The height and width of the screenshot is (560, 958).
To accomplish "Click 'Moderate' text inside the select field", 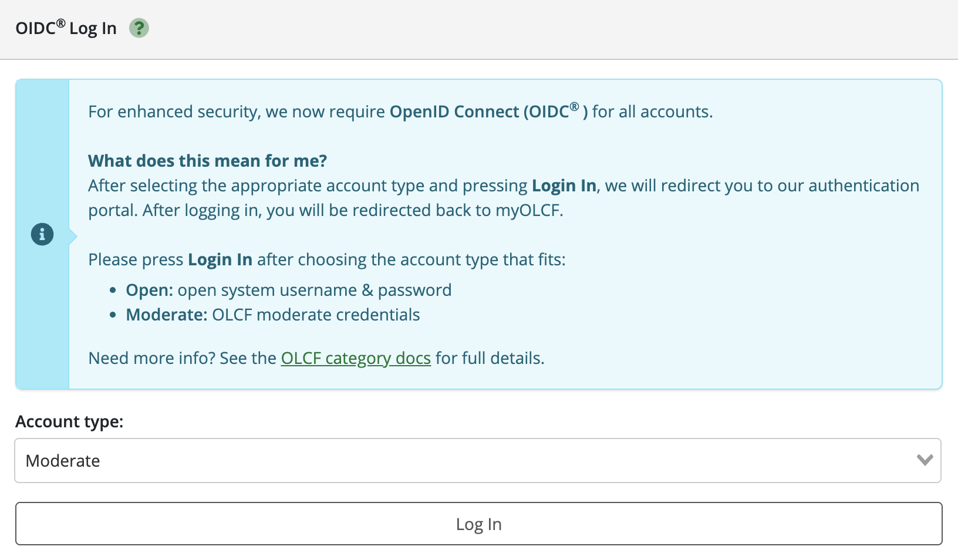I will pyautogui.click(x=63, y=461).
